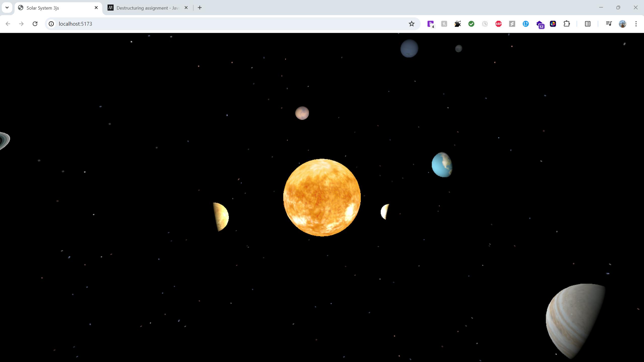
Task: Open the side panel icon
Action: 588,24
